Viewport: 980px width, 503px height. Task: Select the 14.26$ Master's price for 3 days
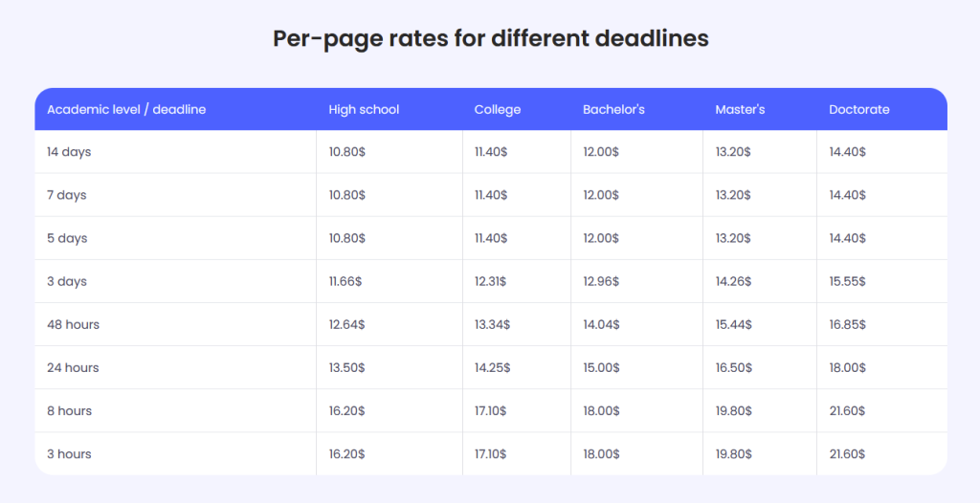[x=733, y=281]
